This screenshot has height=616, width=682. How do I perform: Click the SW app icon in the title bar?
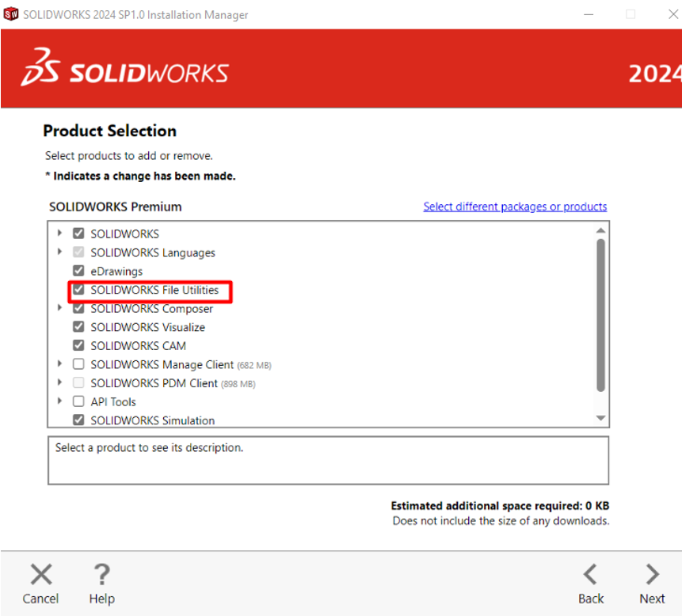click(x=11, y=14)
